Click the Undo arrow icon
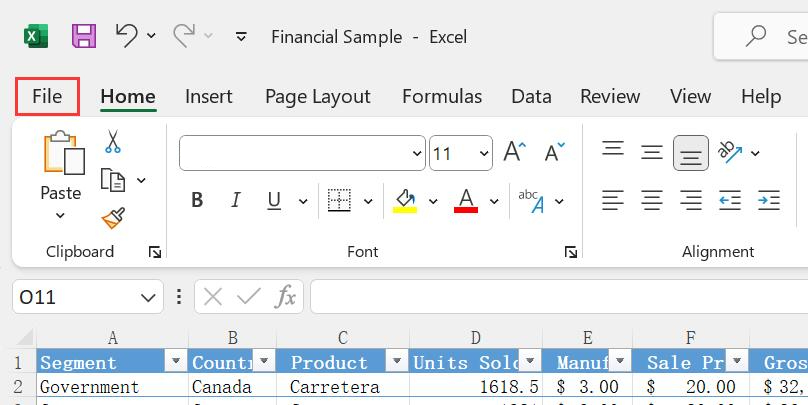The width and height of the screenshot is (808, 405). pyautogui.click(x=126, y=36)
